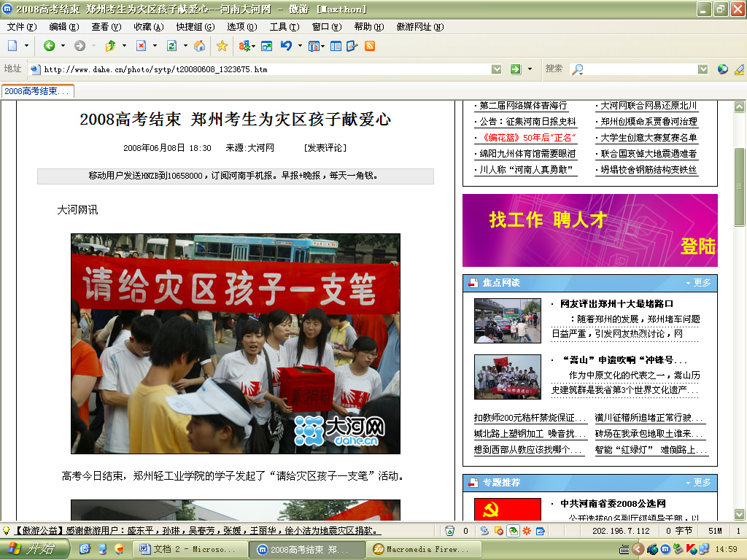This screenshot has height=560, width=747.
Task: Click the Windows 开始 Start button
Action: 34,549
